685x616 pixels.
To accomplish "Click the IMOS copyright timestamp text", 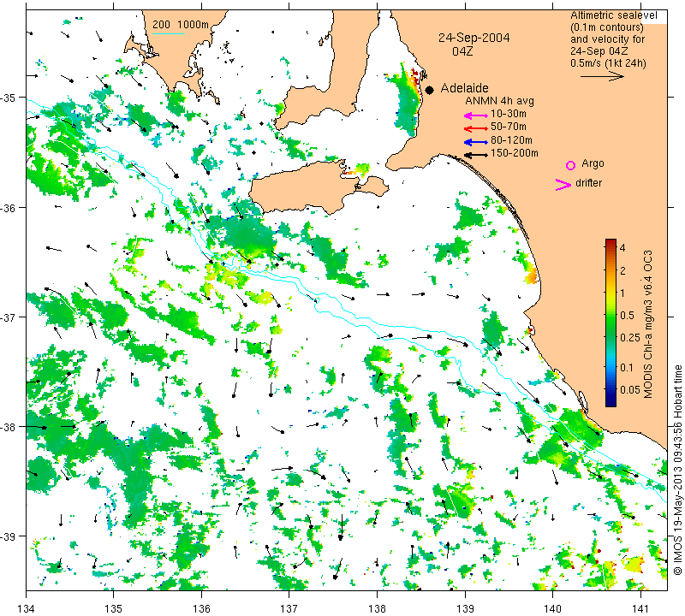I will coord(677,470).
